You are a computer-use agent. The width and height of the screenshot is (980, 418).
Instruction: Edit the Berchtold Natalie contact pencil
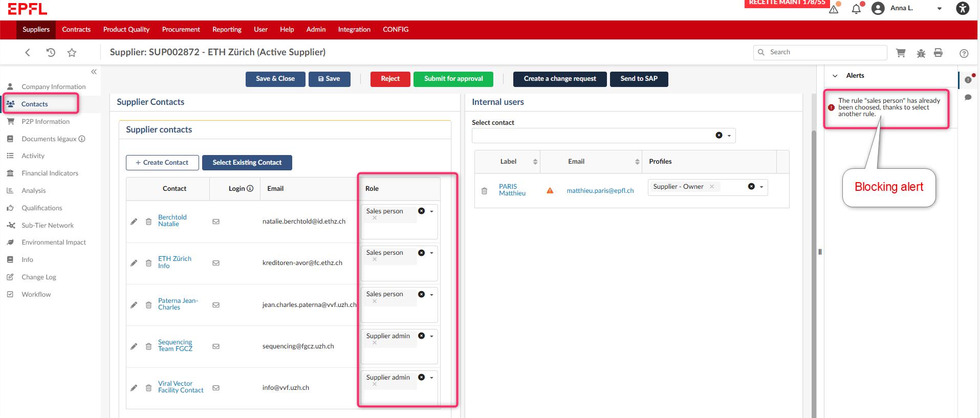pyautogui.click(x=134, y=222)
